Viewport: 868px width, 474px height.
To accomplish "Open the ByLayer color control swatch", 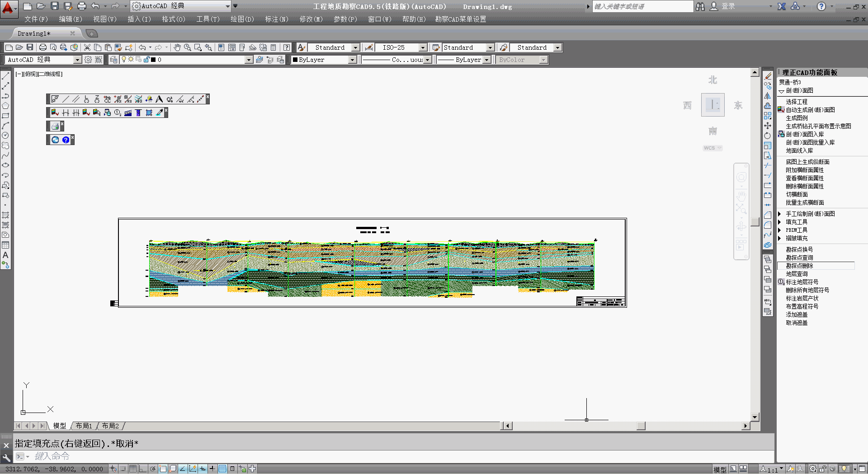I will (324, 60).
